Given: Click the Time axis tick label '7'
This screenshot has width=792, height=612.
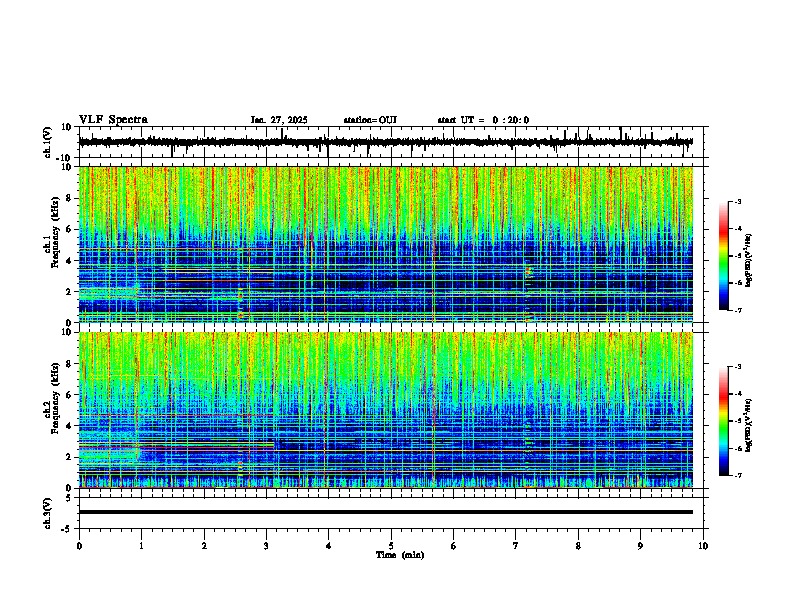Looking at the screenshot, I should pos(516,546).
